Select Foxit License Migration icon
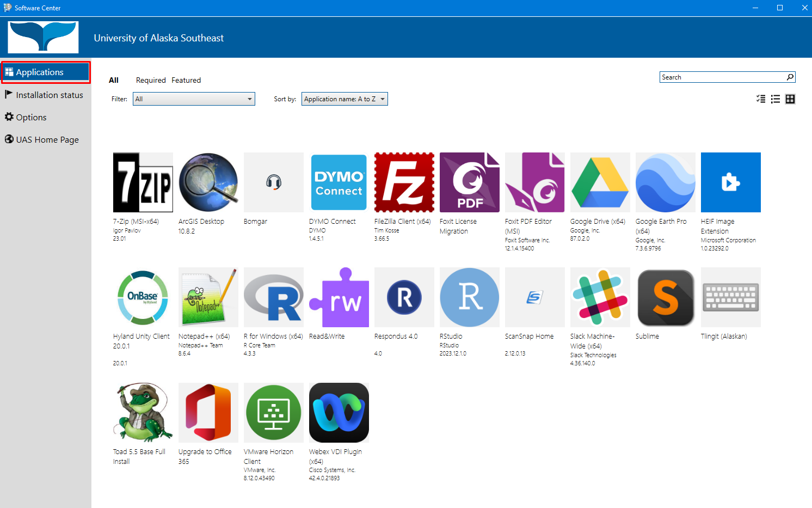The width and height of the screenshot is (812, 508). pyautogui.click(x=470, y=182)
